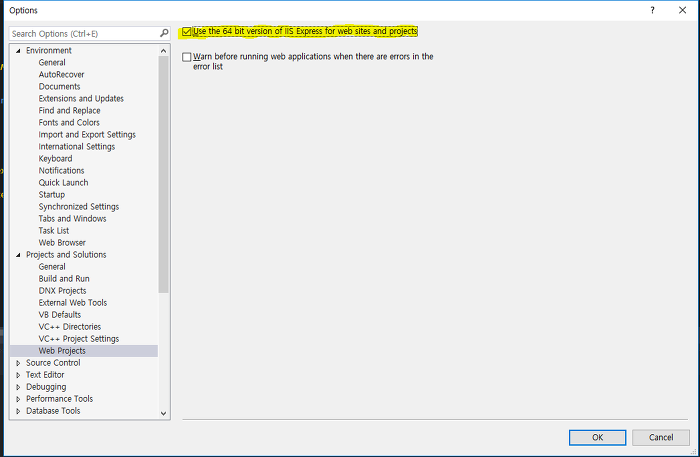Toggle 64 bit version of IIS Express checkbox
Screen dimensions: 700x457
187,31
